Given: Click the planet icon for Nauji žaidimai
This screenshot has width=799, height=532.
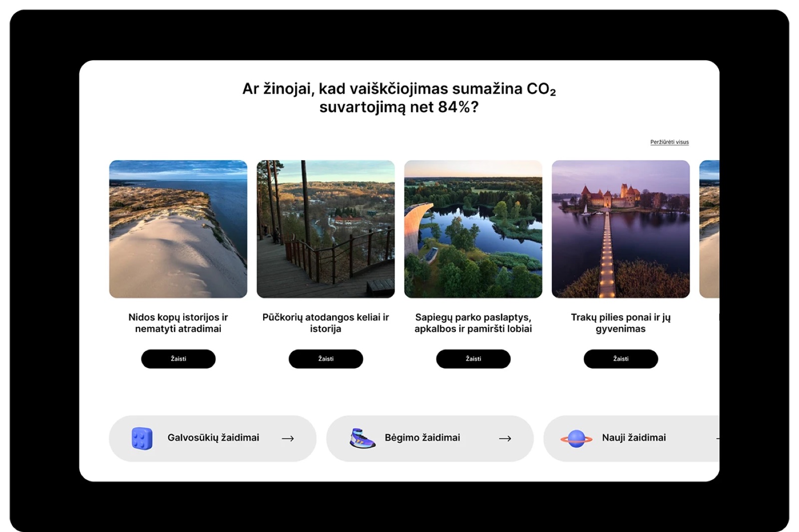Looking at the screenshot, I should pos(576,439).
